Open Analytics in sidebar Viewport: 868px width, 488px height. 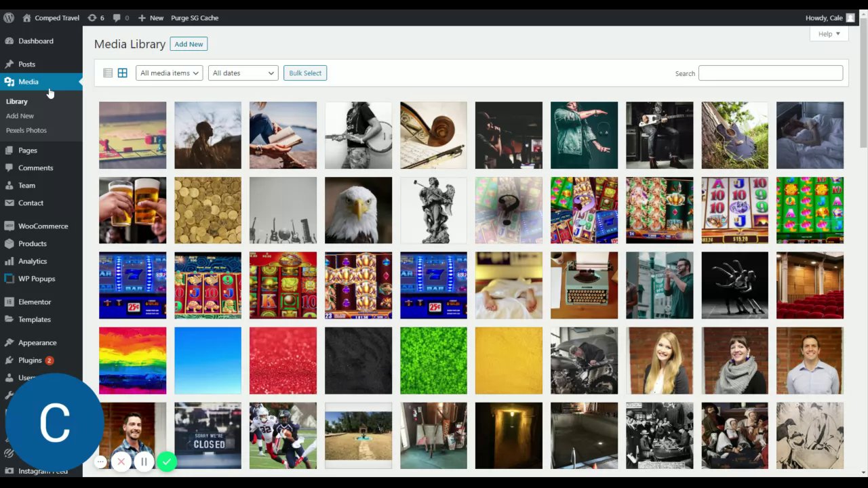[41, 261]
